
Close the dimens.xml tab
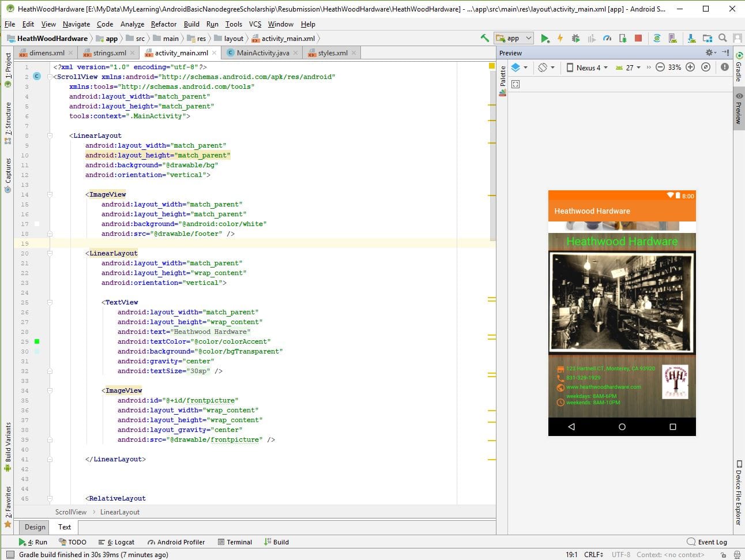tap(71, 52)
